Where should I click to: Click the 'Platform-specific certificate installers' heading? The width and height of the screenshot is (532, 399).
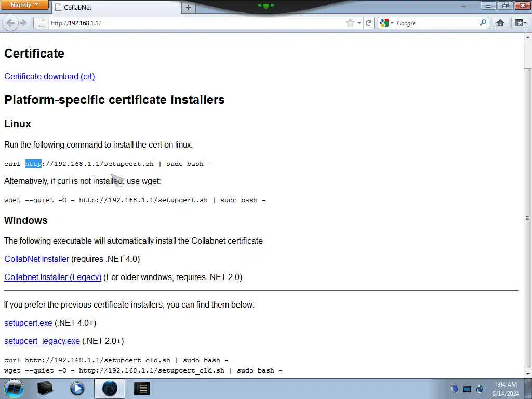tap(114, 100)
